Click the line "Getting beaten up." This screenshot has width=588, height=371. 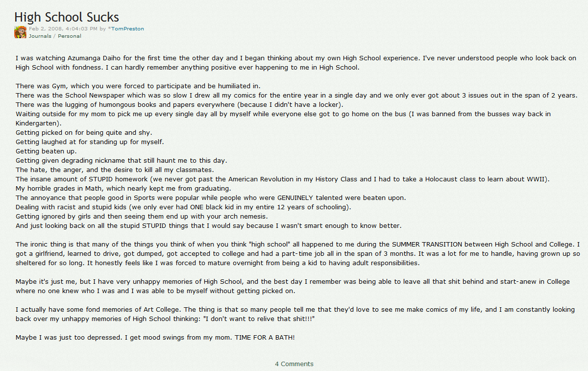(46, 151)
